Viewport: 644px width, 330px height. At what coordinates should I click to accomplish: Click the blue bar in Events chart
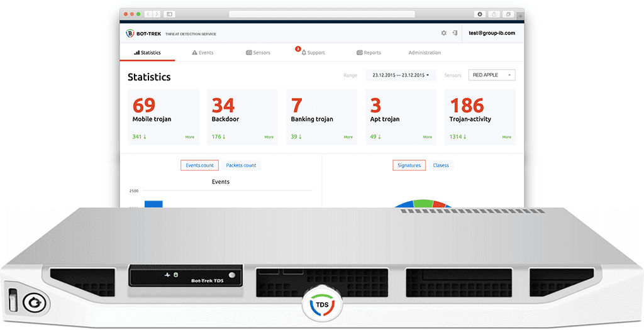click(x=153, y=204)
